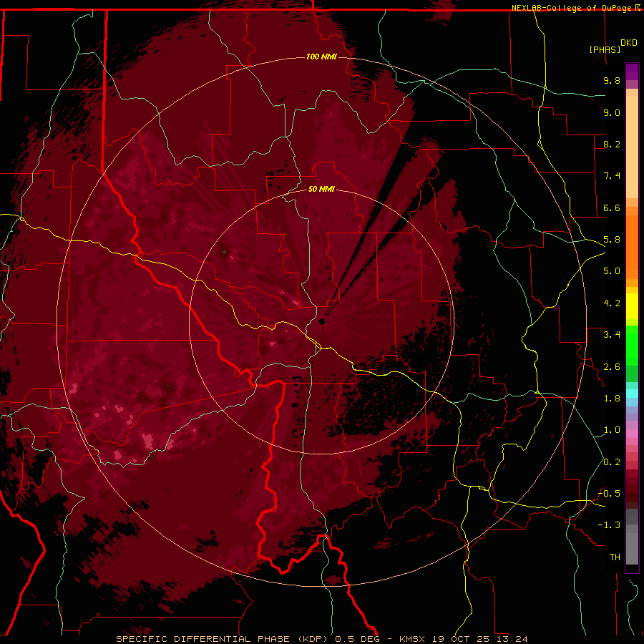Click the 2.6 legend value
Viewport: 644px width, 644px height.
click(x=612, y=367)
